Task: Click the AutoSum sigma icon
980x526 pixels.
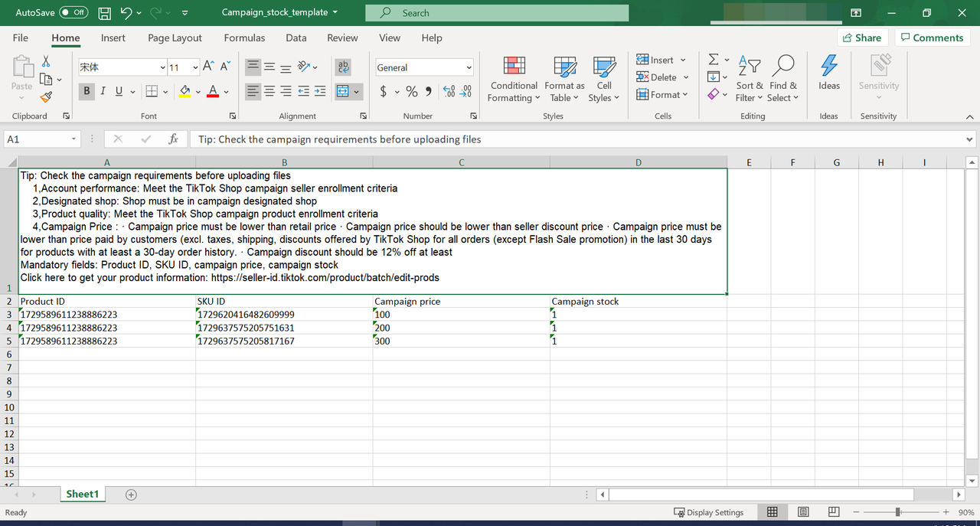Action: point(714,60)
